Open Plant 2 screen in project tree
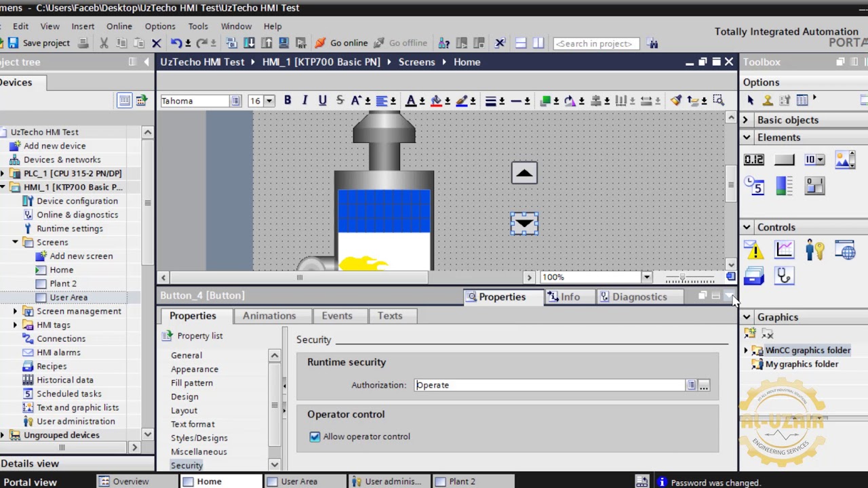 point(63,283)
